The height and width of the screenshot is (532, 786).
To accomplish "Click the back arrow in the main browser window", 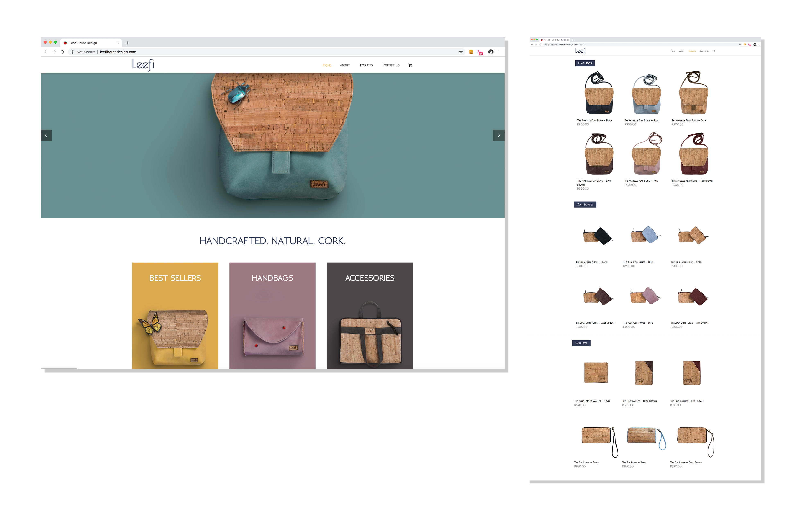I will [46, 52].
